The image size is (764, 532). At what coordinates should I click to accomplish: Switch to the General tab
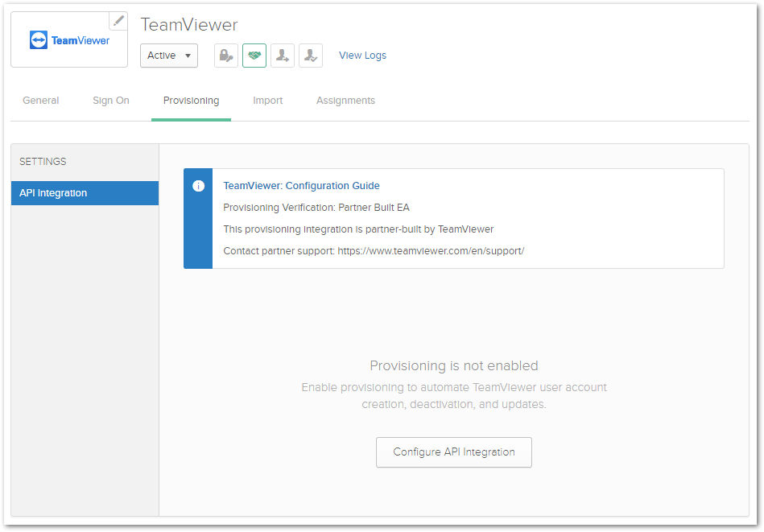pos(41,101)
